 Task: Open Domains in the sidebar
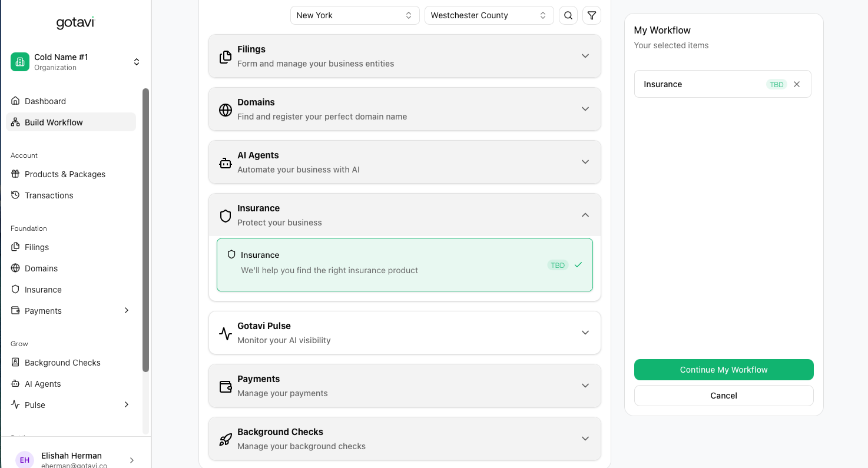pos(71,268)
